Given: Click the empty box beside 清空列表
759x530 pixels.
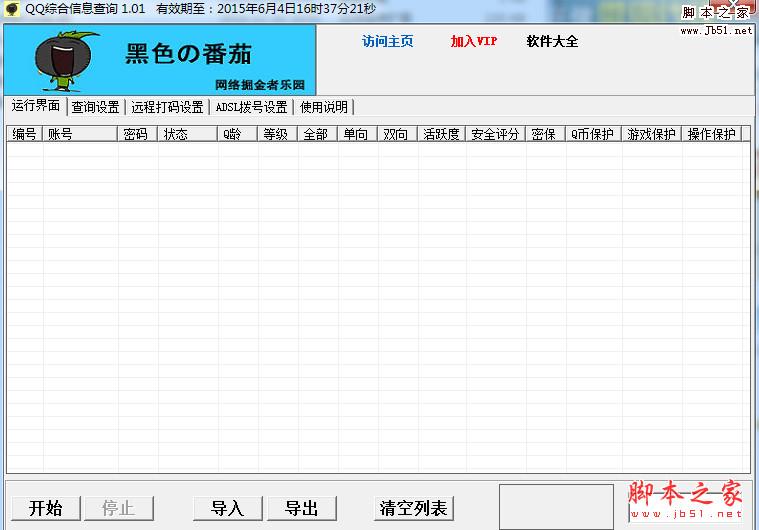Looking at the screenshot, I should [x=557, y=507].
